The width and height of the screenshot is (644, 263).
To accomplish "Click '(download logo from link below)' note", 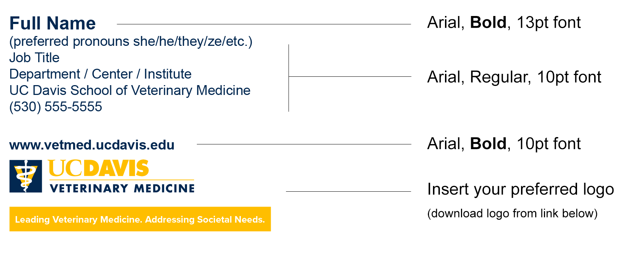I will point(512,213).
